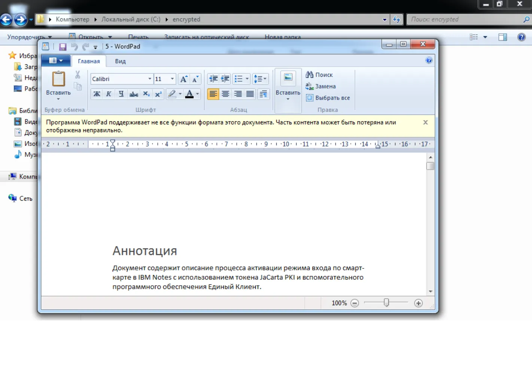Toggle subscript formatting
The image size is (532, 392).
pos(146,94)
